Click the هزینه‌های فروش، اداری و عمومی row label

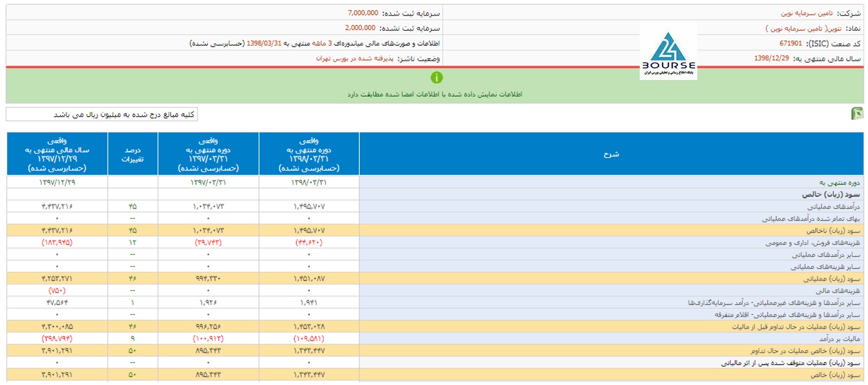coord(812,243)
